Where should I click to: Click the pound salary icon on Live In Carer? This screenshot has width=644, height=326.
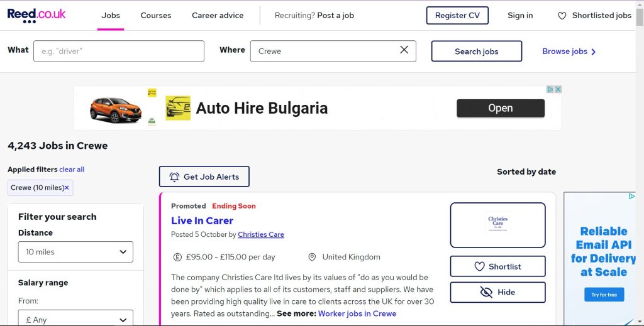pyautogui.click(x=177, y=257)
